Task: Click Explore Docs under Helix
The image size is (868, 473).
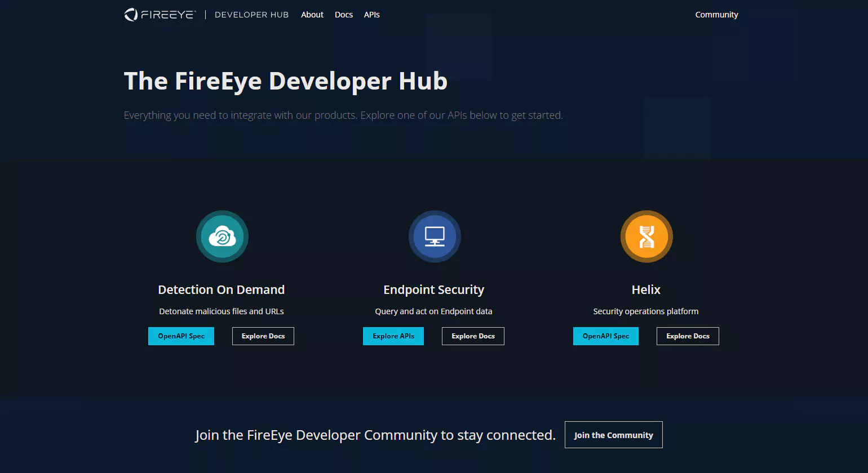Action: (688, 336)
